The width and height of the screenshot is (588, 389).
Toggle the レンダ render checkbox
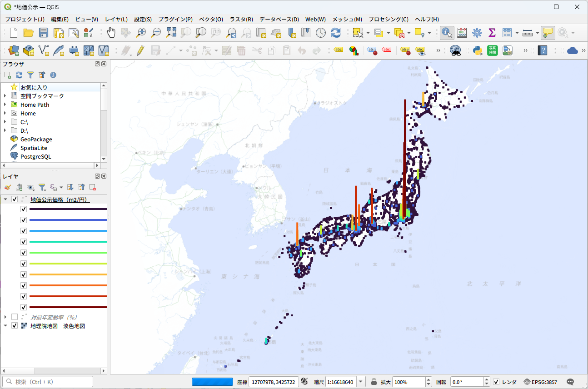(x=496, y=382)
